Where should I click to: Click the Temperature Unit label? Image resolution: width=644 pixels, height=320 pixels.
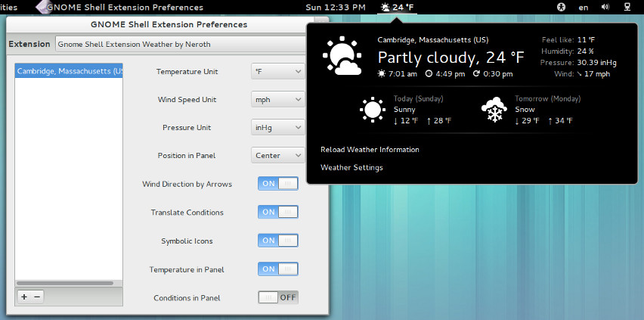(187, 72)
